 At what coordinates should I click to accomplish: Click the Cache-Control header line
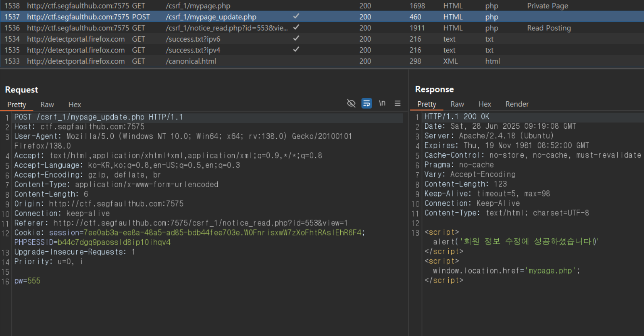pos(533,155)
